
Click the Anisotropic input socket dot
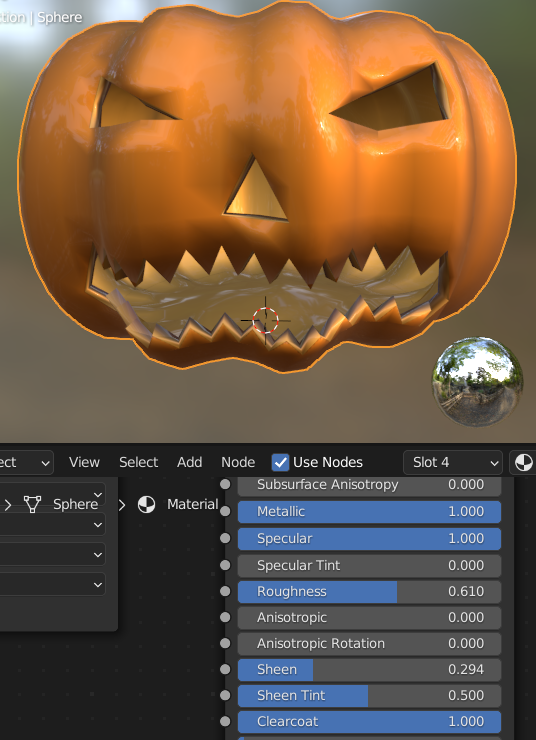tap(225, 617)
